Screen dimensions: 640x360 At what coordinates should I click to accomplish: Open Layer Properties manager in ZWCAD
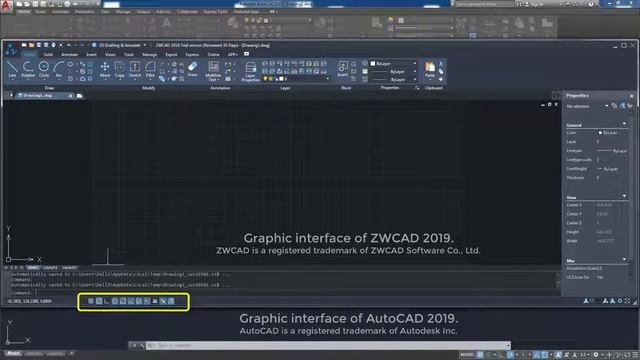click(251, 71)
